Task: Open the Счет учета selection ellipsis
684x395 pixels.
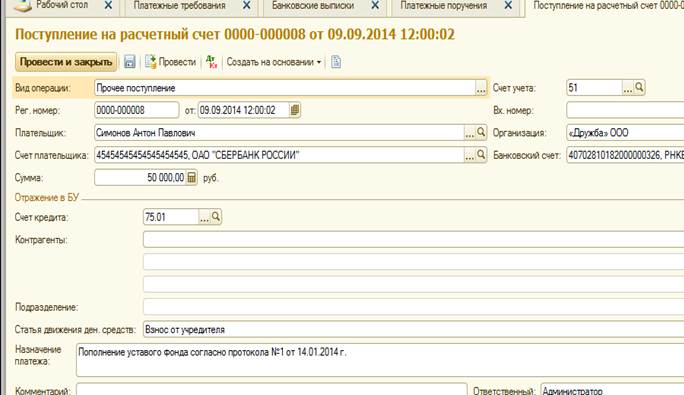Action: [x=627, y=88]
